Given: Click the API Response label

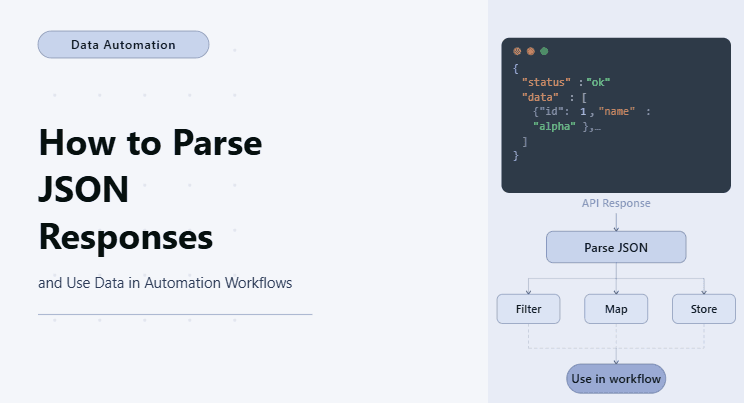Looking at the screenshot, I should 616,203.
